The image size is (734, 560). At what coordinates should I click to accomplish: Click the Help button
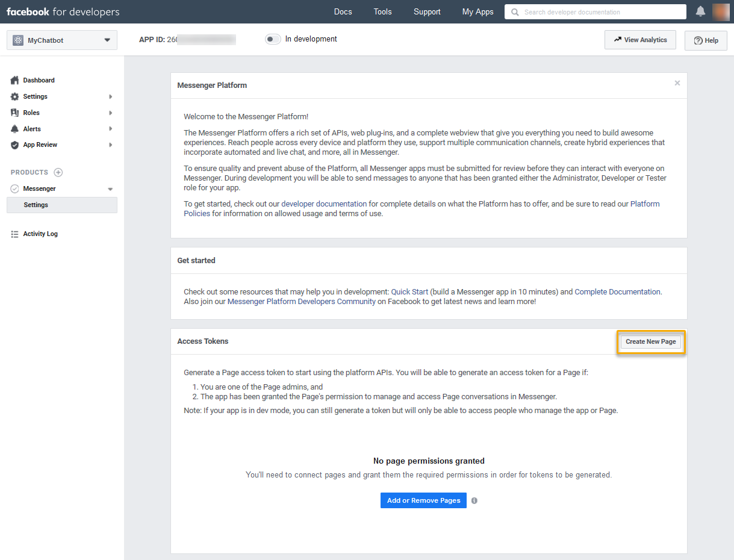tap(706, 40)
